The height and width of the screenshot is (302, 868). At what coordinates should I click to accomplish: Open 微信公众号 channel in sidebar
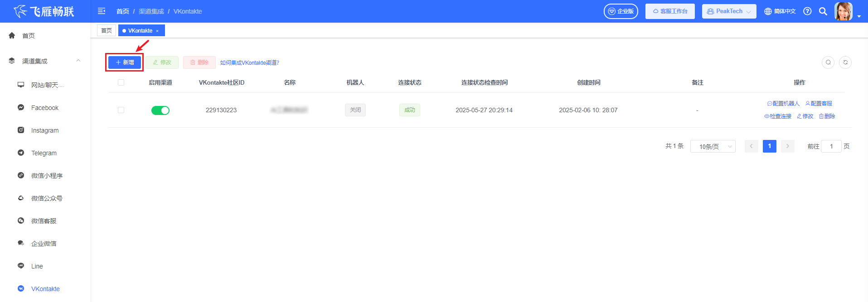pos(47,198)
